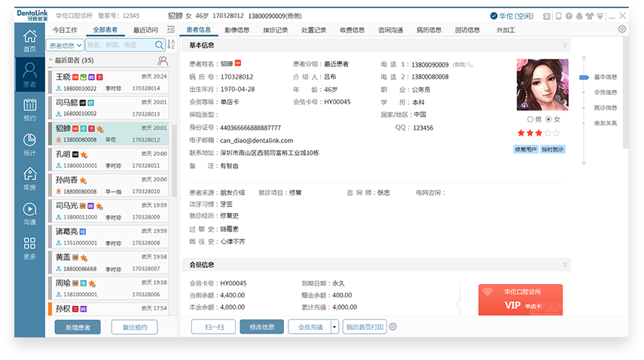The height and width of the screenshot is (360, 644).
Task: Click the 新增患者 button
Action: click(x=78, y=327)
